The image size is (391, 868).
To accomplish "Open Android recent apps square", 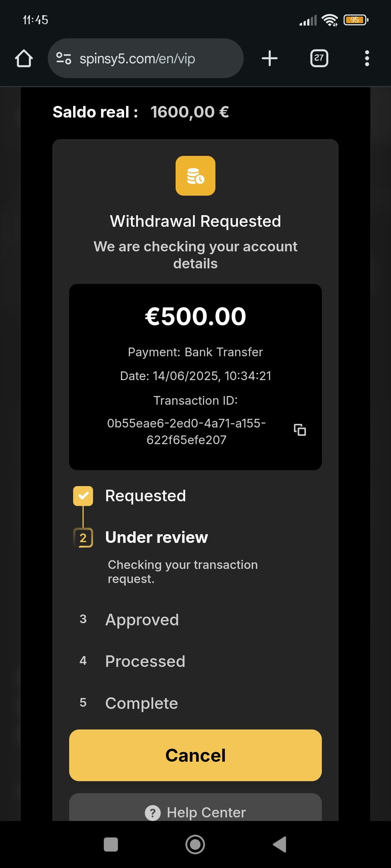I will coord(111,844).
